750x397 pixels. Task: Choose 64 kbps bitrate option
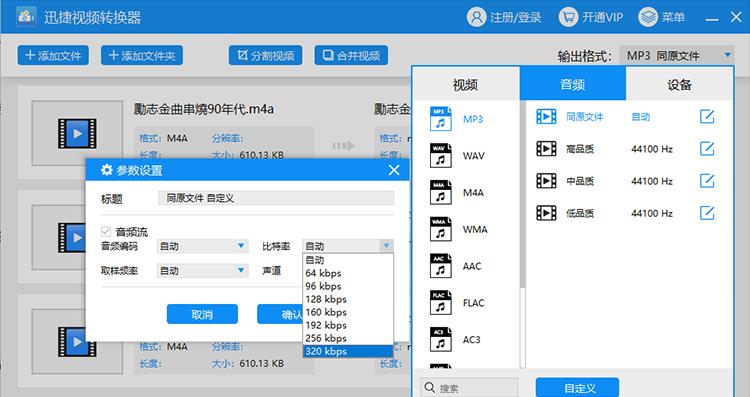[348, 273]
